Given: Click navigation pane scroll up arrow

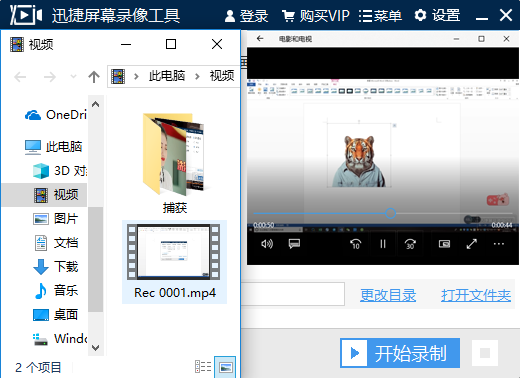Looking at the screenshot, I should pyautogui.click(x=96, y=104).
